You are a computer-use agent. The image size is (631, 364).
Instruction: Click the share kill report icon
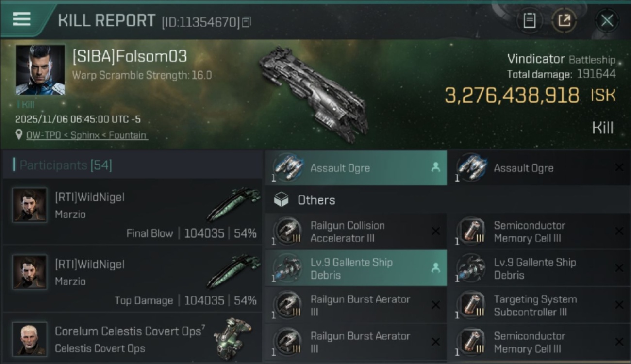565,20
